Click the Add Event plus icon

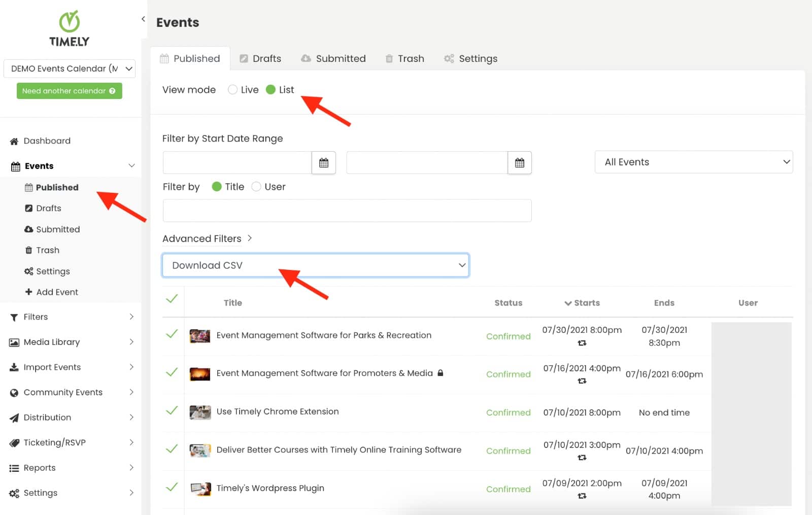(x=29, y=292)
